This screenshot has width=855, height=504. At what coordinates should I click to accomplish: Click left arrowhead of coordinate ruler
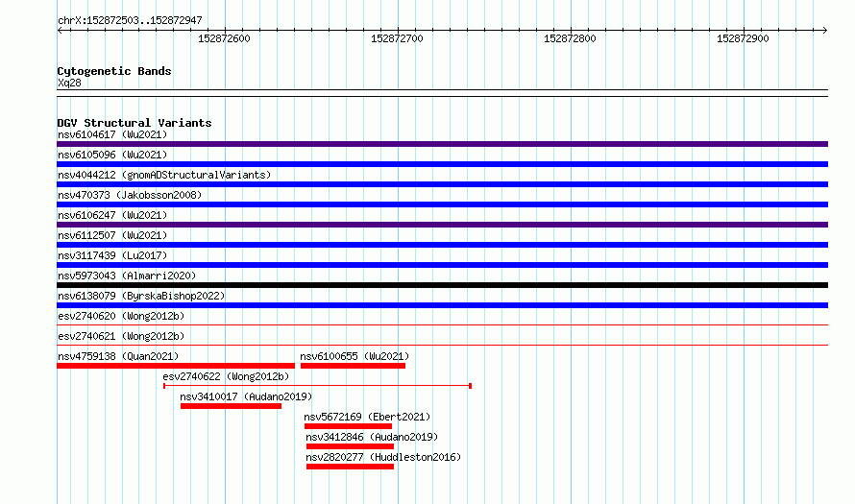coord(60,31)
